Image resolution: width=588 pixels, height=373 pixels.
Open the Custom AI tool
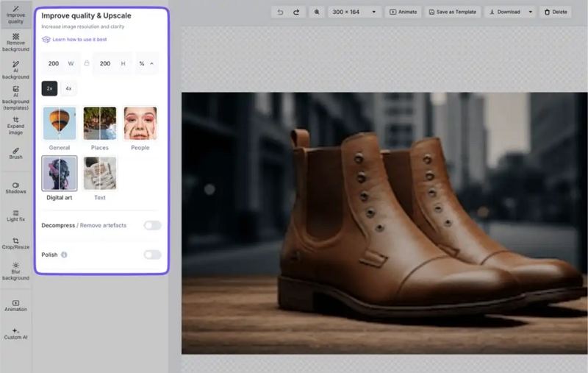(x=15, y=333)
